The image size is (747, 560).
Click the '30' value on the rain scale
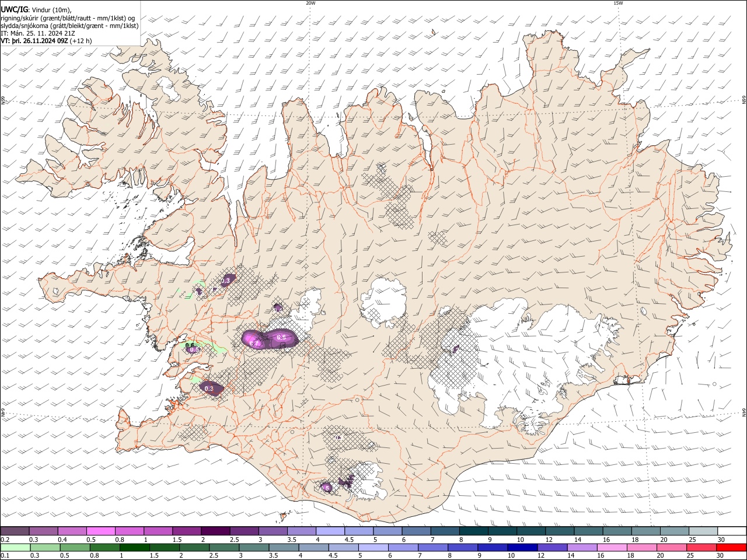pos(721,556)
